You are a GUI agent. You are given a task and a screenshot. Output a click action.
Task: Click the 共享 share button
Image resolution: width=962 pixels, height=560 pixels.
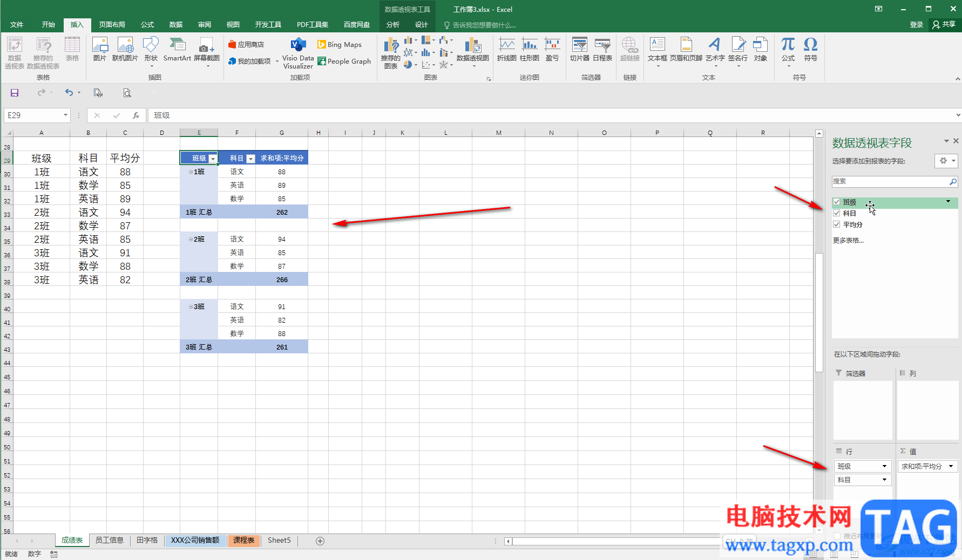point(944,24)
